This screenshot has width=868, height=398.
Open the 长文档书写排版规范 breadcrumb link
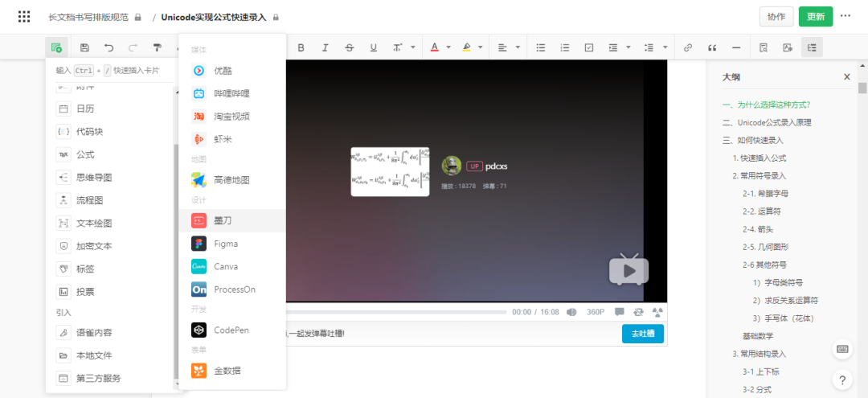click(x=88, y=17)
